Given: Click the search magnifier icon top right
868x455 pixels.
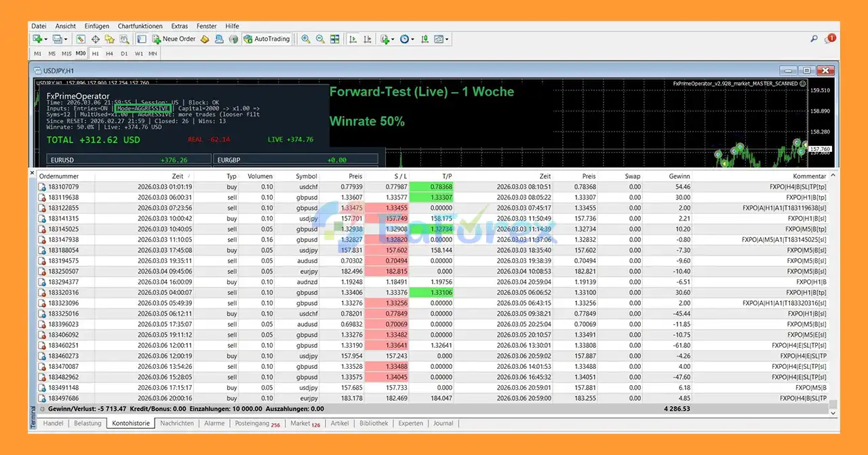Looking at the screenshot, I should click(814, 39).
